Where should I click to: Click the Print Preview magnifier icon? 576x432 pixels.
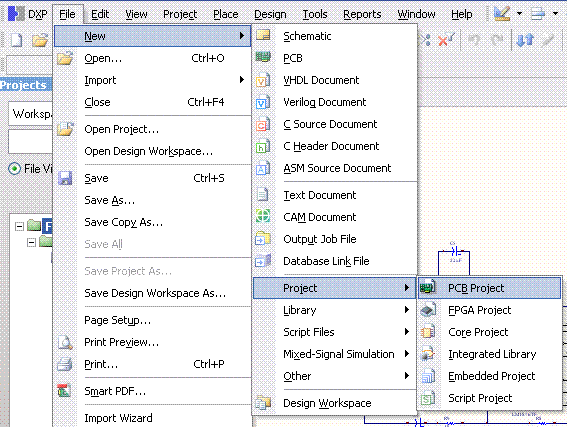tap(65, 342)
